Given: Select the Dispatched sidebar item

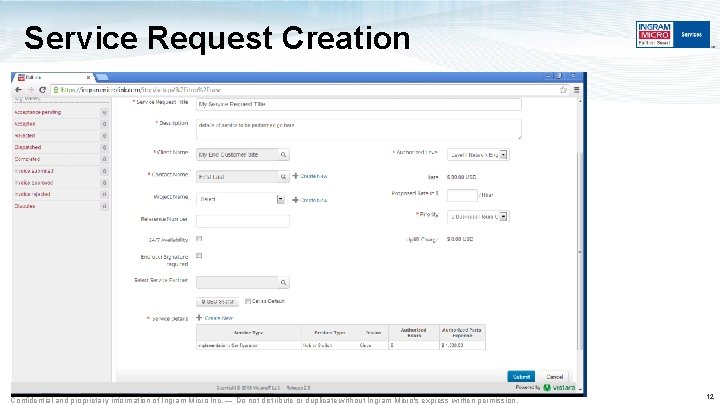Looking at the screenshot, I should click(28, 147).
